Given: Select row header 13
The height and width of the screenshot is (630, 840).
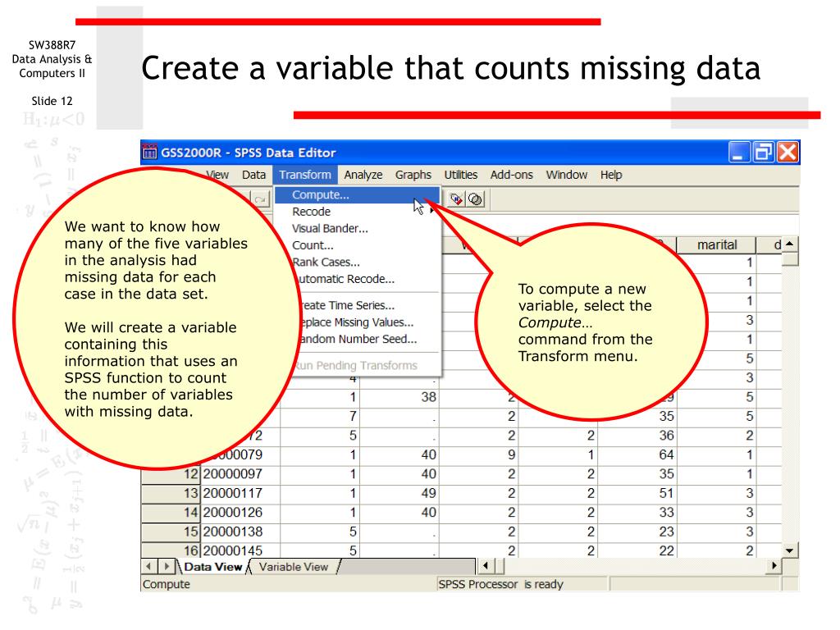Looking at the screenshot, I should 171,493.
